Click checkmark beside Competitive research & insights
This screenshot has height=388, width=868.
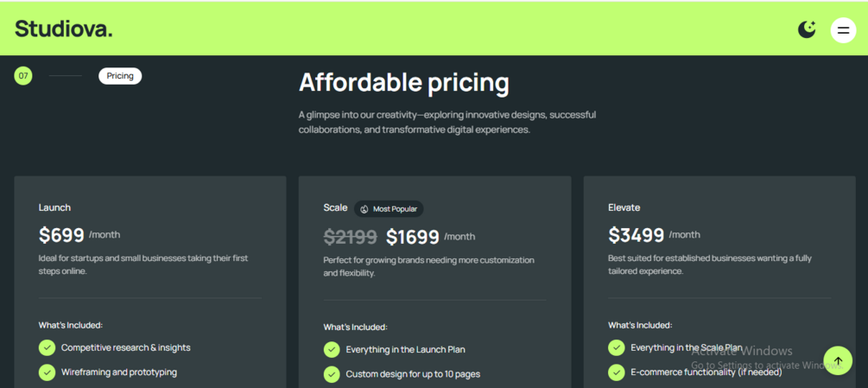coord(47,347)
